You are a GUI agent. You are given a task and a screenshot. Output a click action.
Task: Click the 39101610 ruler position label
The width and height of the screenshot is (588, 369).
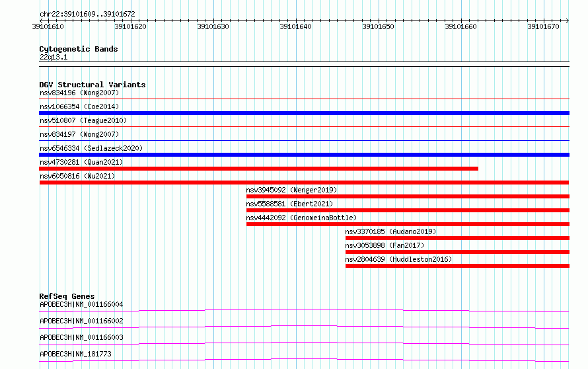(48, 26)
